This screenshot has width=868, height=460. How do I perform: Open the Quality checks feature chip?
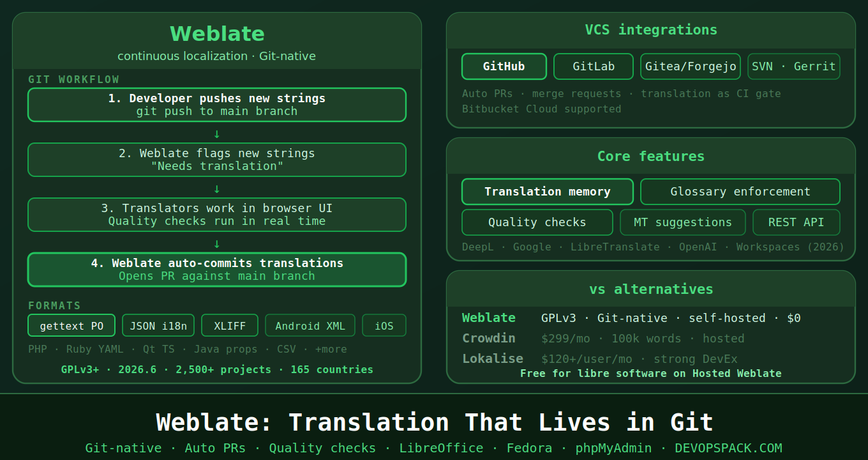click(537, 222)
